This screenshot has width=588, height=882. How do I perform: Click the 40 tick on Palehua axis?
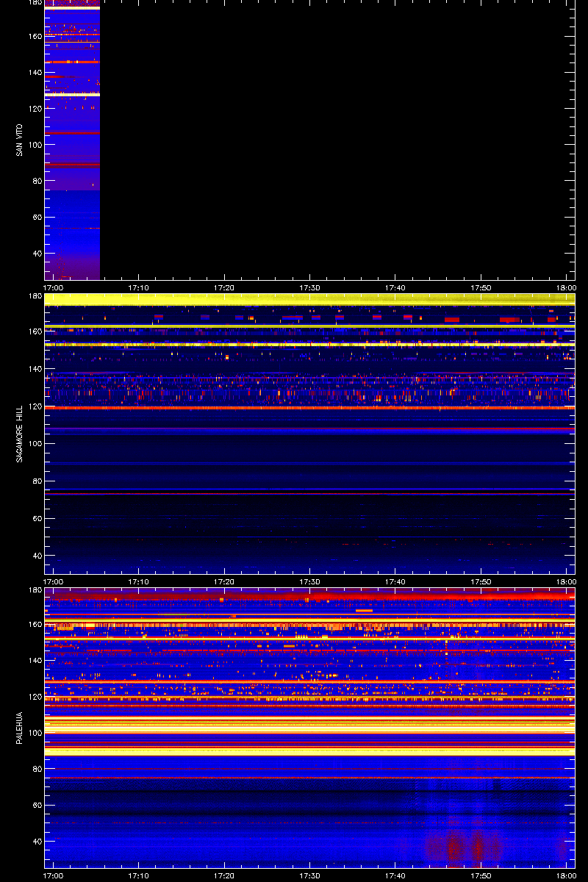37,841
